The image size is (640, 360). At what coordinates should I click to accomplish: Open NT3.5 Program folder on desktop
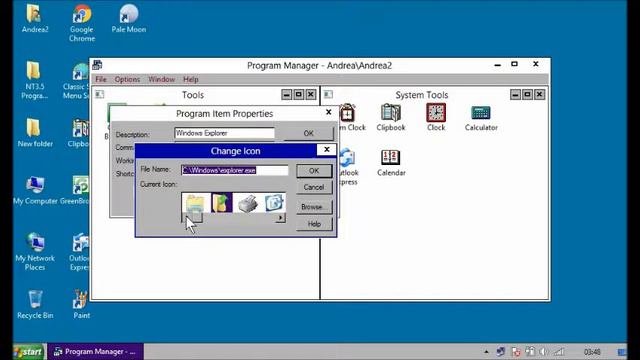34,80
